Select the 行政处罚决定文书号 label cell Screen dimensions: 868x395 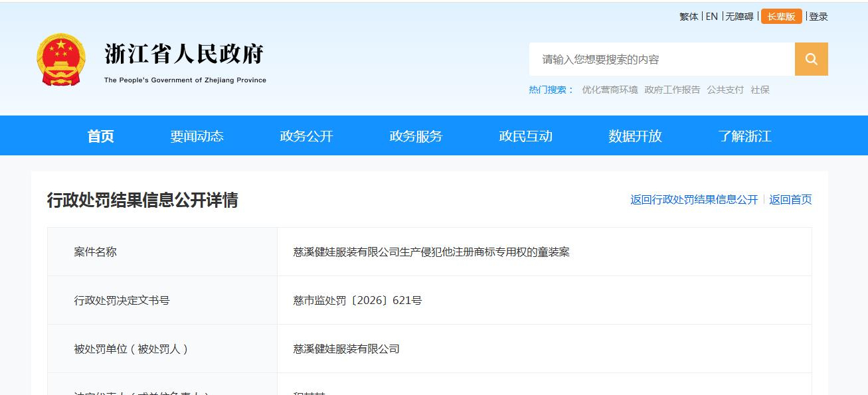coord(162,300)
